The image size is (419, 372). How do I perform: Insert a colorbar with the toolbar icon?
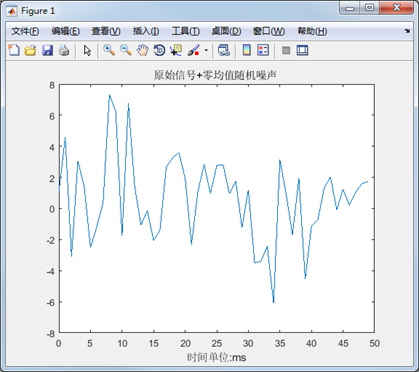point(247,50)
